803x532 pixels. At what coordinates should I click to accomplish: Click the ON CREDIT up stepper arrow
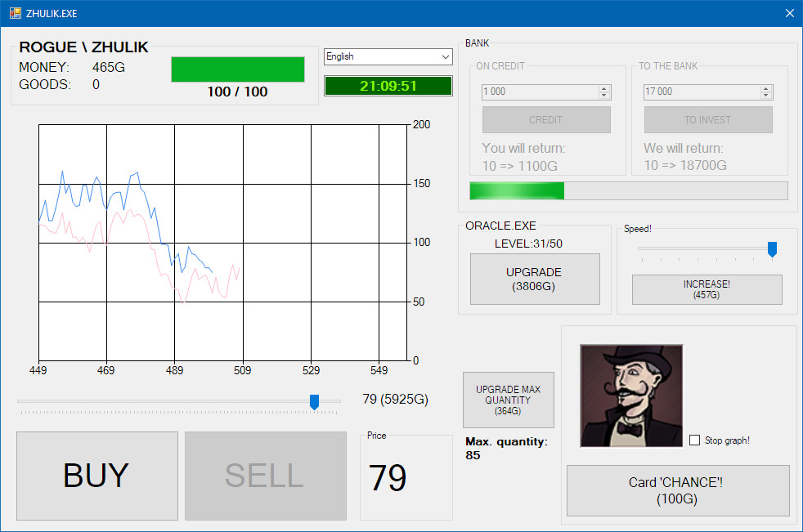604,87
